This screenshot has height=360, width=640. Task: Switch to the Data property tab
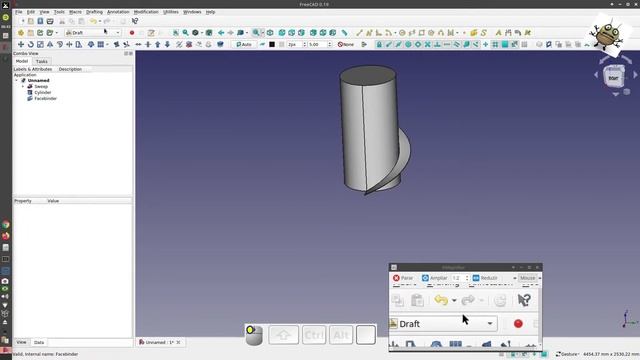point(39,342)
